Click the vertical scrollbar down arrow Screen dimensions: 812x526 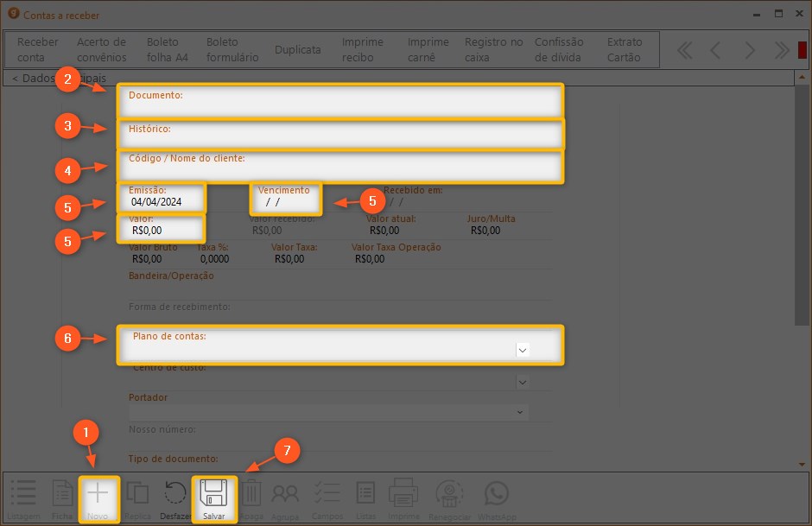pos(802,465)
